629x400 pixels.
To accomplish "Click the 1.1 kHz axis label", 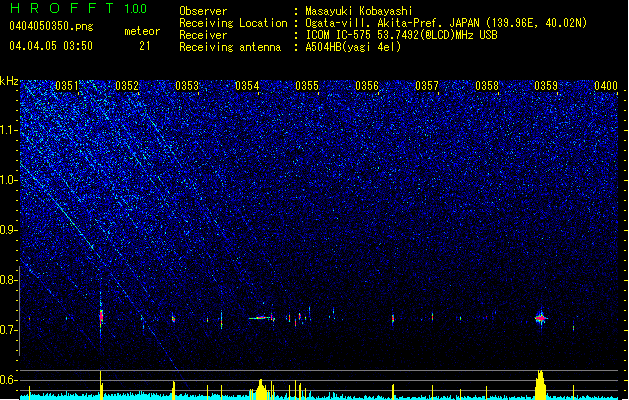I will pyautogui.click(x=9, y=130).
